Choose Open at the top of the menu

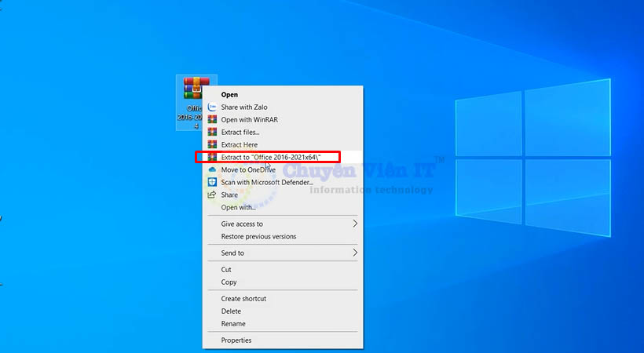click(229, 95)
